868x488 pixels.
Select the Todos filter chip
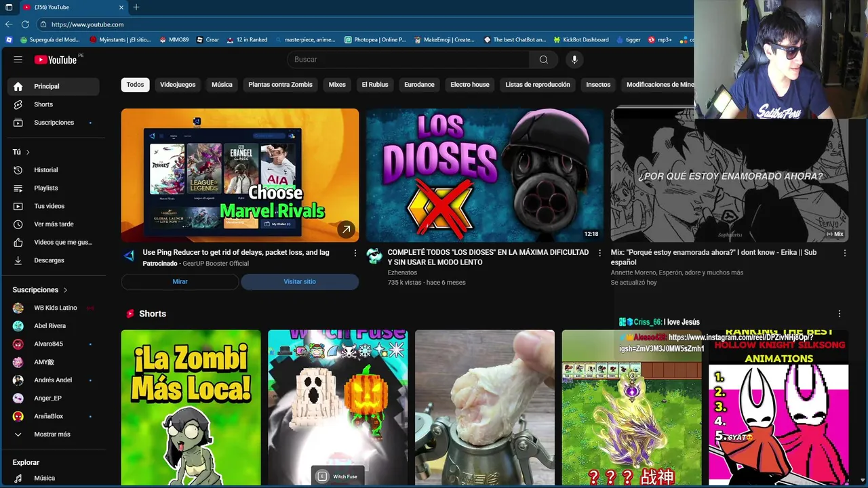[x=135, y=85]
